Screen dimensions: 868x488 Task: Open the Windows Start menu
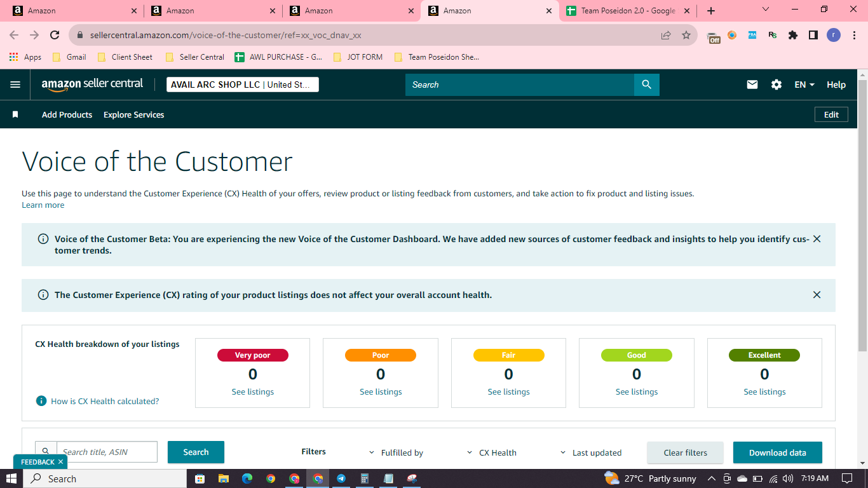point(11,478)
